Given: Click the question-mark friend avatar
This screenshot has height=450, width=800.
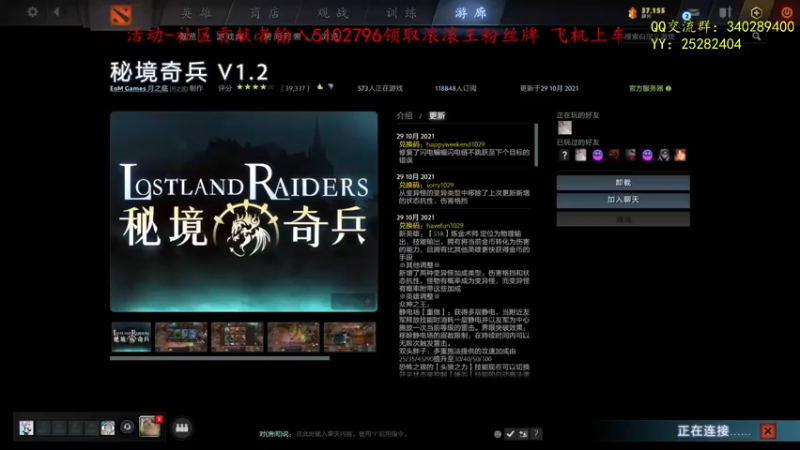Looking at the screenshot, I should click(x=564, y=155).
